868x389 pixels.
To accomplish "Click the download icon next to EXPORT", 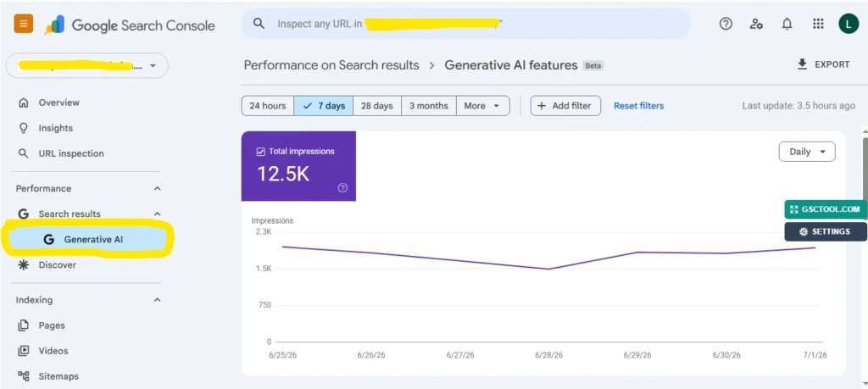I will 802,64.
